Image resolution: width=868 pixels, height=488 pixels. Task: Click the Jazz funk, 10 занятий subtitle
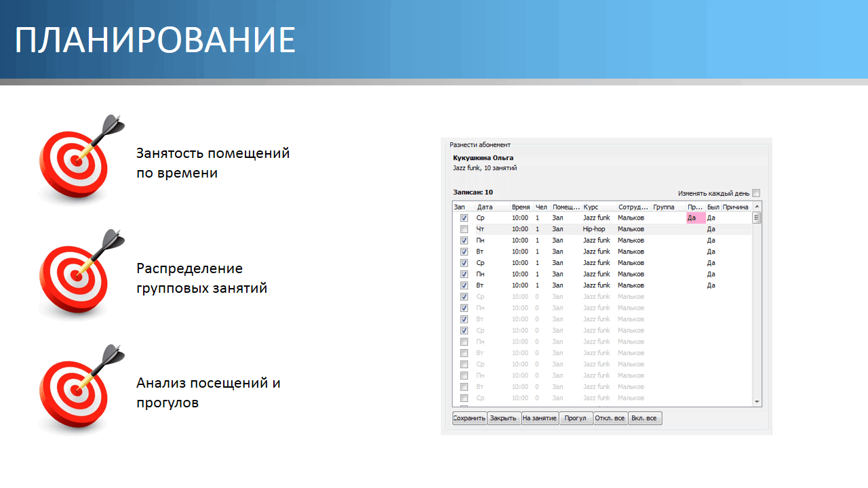pyautogui.click(x=485, y=167)
